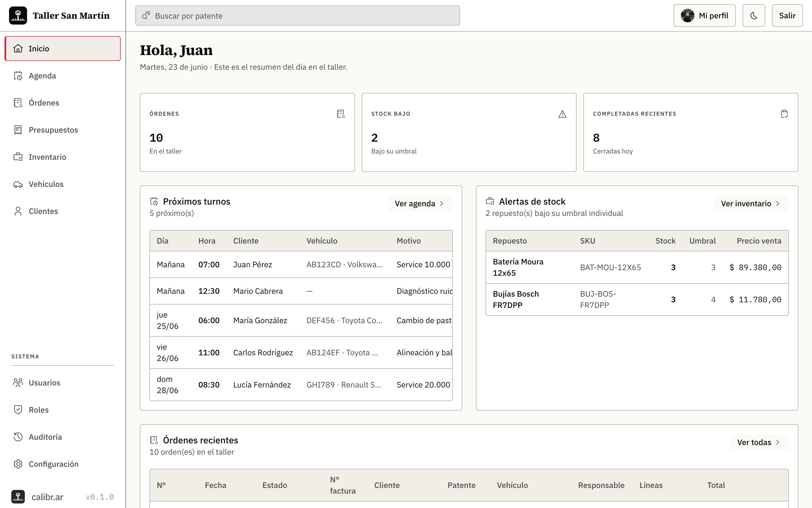Go to Inicio in the sidebar

(62, 48)
